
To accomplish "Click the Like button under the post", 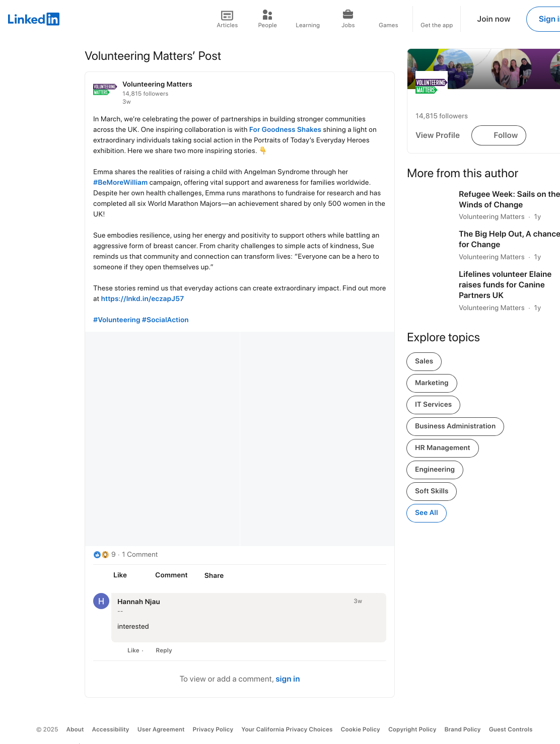I will (x=120, y=575).
